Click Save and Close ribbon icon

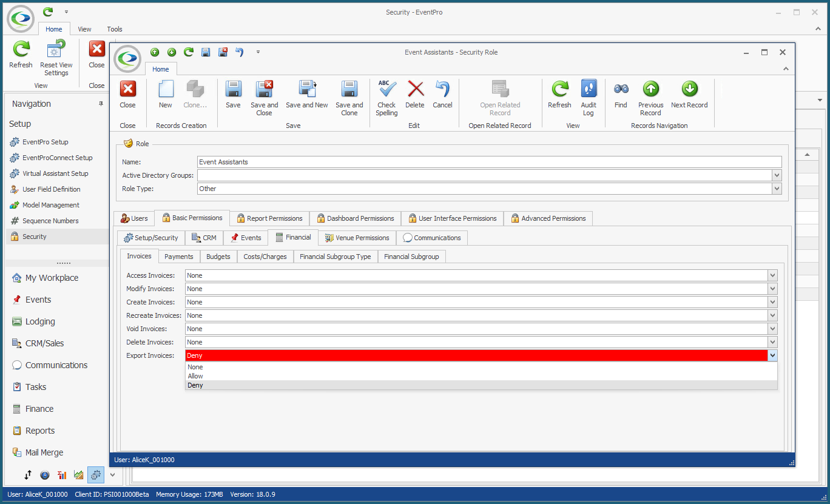point(264,89)
